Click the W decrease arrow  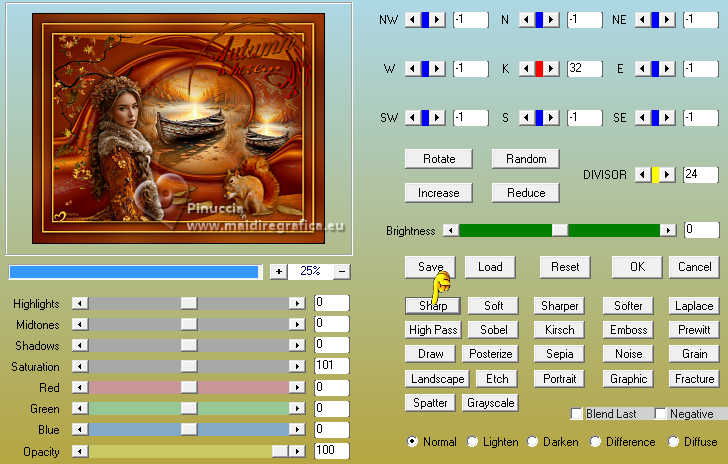[x=412, y=69]
